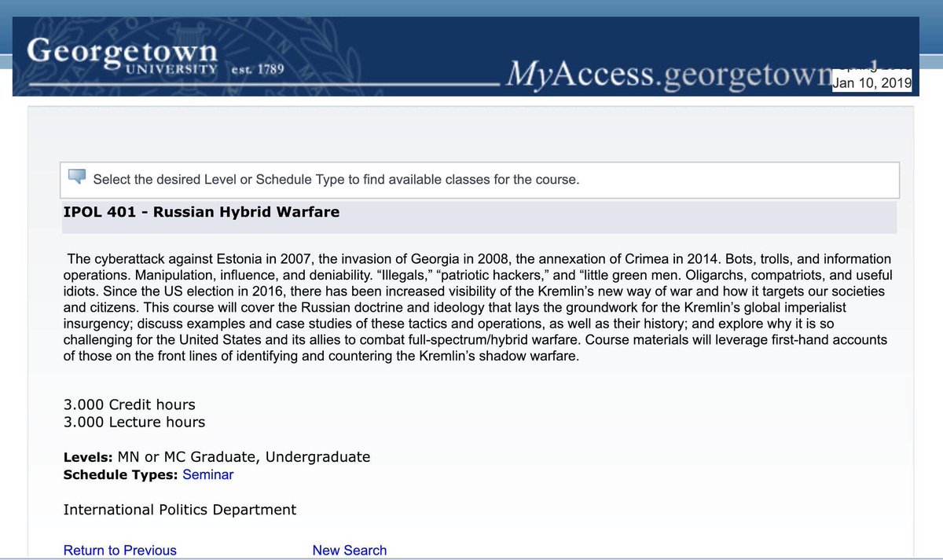Open the New Search link

tap(350, 551)
